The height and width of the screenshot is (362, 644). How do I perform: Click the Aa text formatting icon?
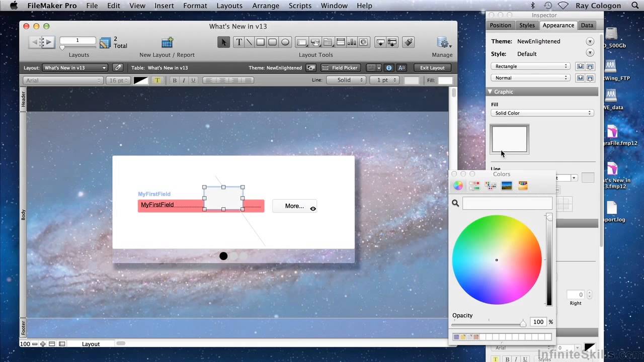click(401, 67)
